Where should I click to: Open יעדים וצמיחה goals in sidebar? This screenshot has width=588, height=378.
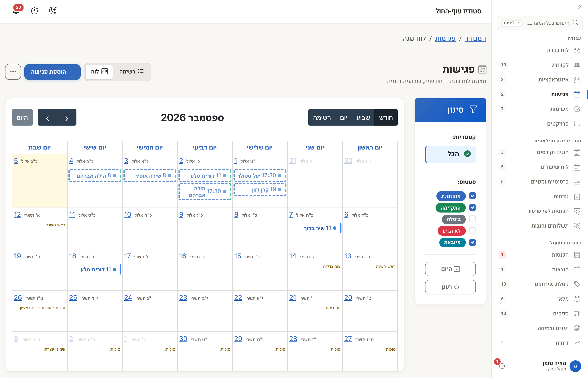click(540, 328)
